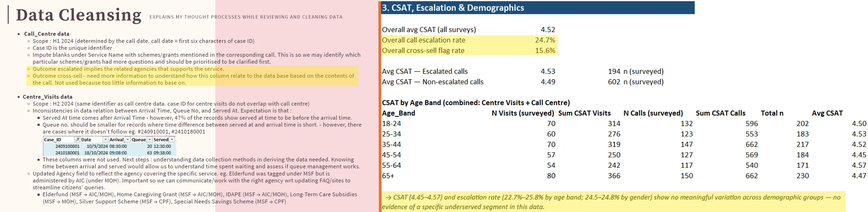The height and width of the screenshot is (212, 868).
Task: Select the 25-34 age band row label
Action: click(392, 134)
